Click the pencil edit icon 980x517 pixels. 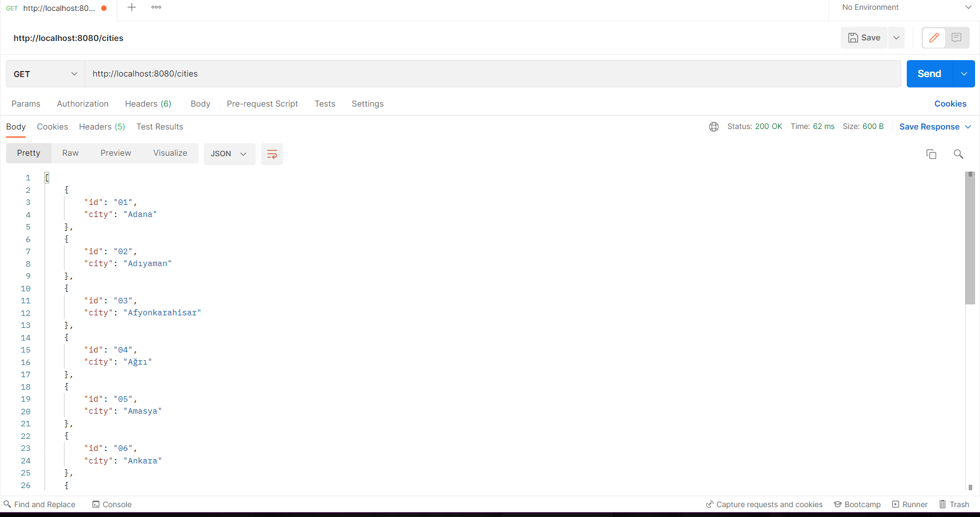(x=934, y=38)
